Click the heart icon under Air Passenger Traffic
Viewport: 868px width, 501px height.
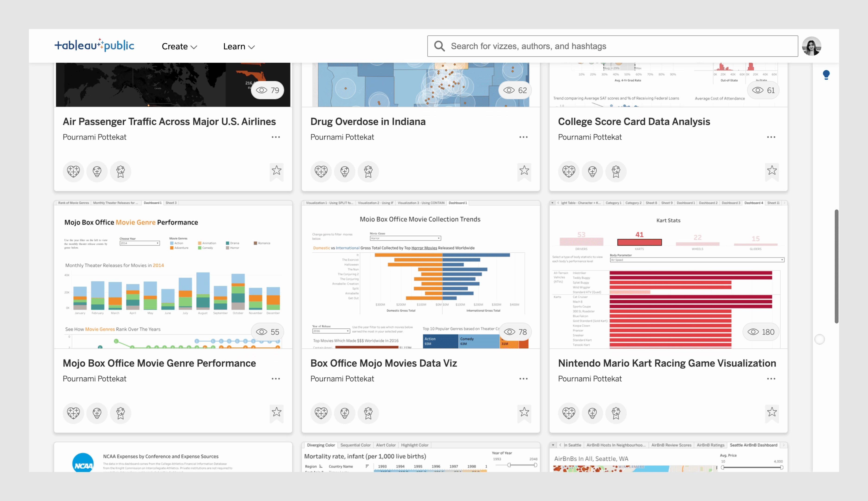coord(73,171)
